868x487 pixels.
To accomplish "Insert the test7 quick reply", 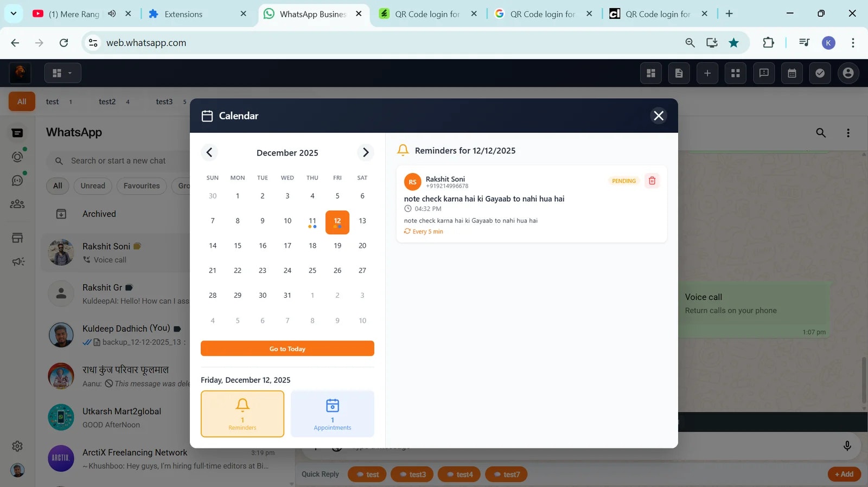I will pos(506,475).
